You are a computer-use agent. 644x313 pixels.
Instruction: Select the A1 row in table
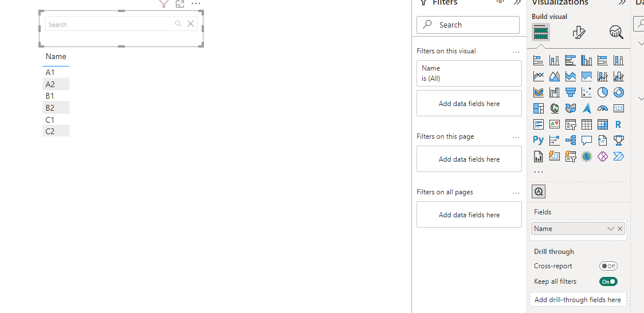point(56,72)
